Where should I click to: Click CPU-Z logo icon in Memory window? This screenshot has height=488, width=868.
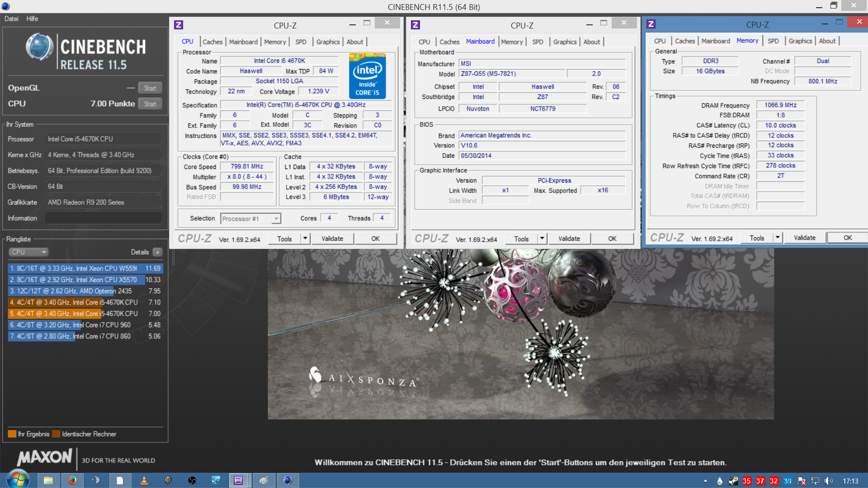tap(651, 24)
